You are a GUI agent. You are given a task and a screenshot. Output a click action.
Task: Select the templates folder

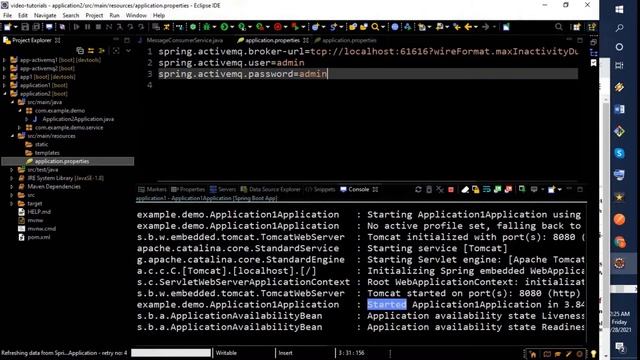point(47,153)
